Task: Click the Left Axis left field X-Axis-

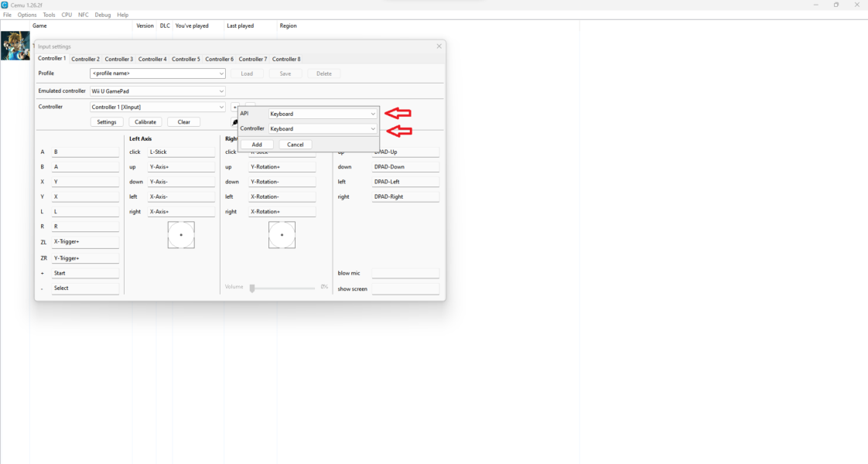Action: (181, 197)
